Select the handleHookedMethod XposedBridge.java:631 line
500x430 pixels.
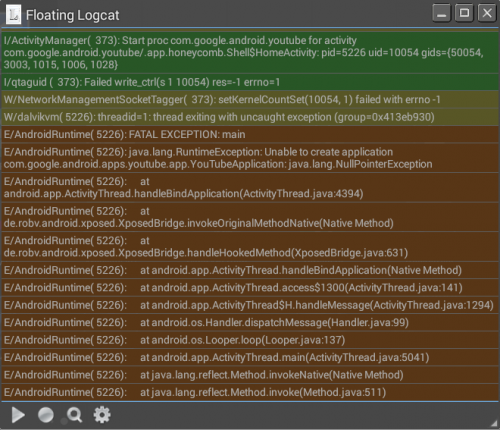(x=250, y=247)
